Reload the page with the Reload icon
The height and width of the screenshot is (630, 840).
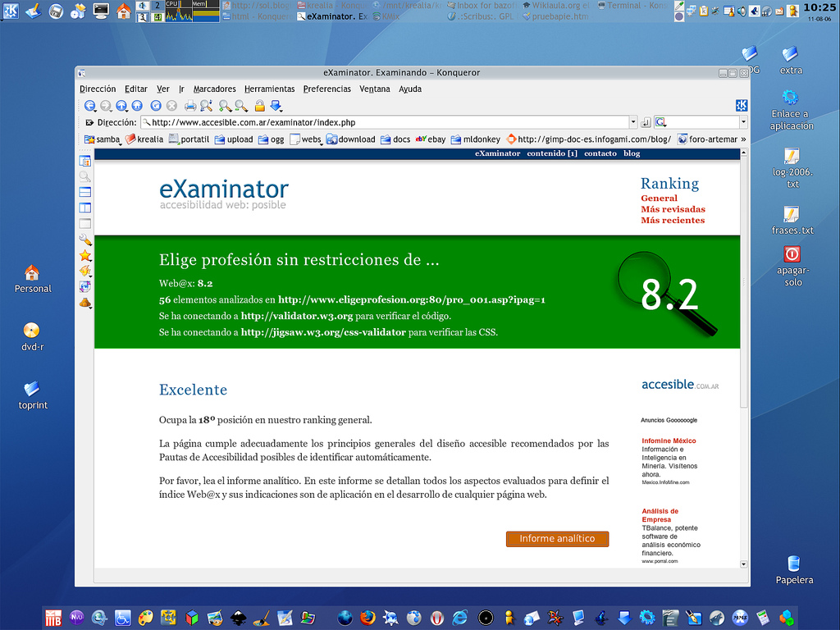(x=156, y=106)
